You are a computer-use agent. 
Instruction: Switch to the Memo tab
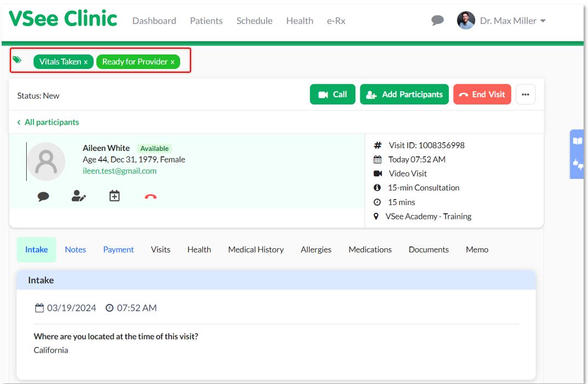(477, 249)
